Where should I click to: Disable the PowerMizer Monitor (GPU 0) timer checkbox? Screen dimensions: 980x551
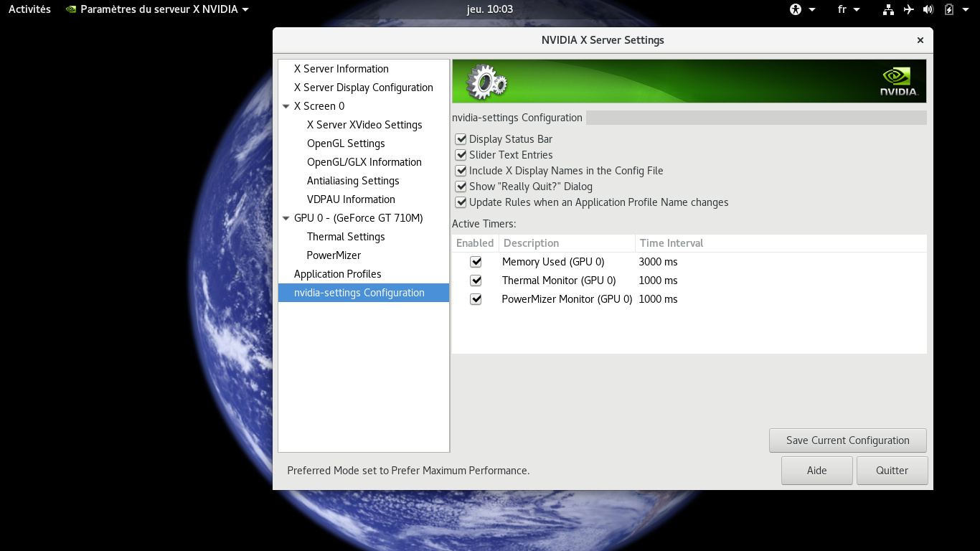click(476, 299)
